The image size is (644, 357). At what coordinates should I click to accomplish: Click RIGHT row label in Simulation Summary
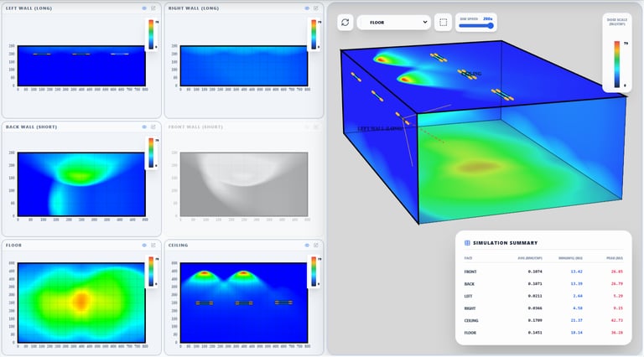click(x=470, y=308)
